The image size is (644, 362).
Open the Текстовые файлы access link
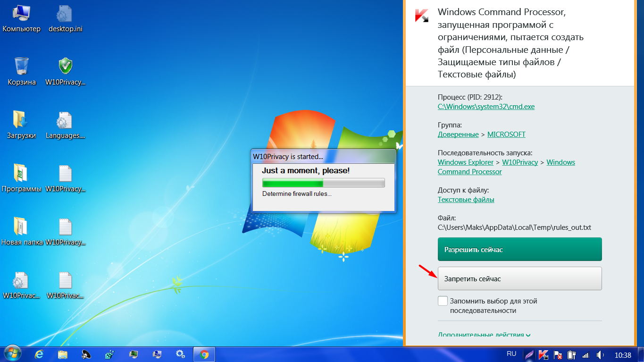coord(466,200)
